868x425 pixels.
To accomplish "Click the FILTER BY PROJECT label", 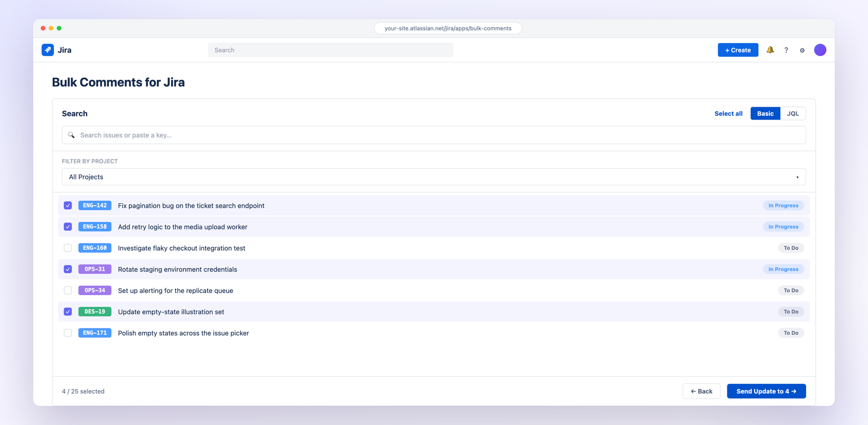I will coord(90,161).
